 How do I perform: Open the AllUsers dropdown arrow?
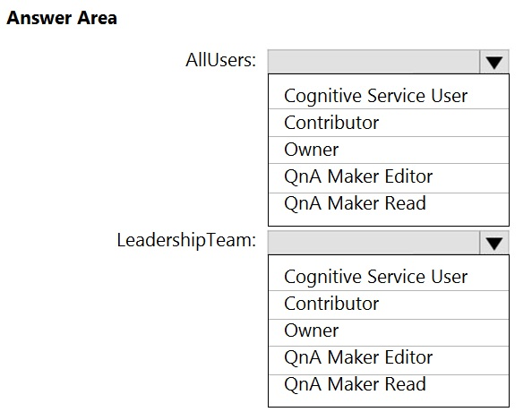494,62
